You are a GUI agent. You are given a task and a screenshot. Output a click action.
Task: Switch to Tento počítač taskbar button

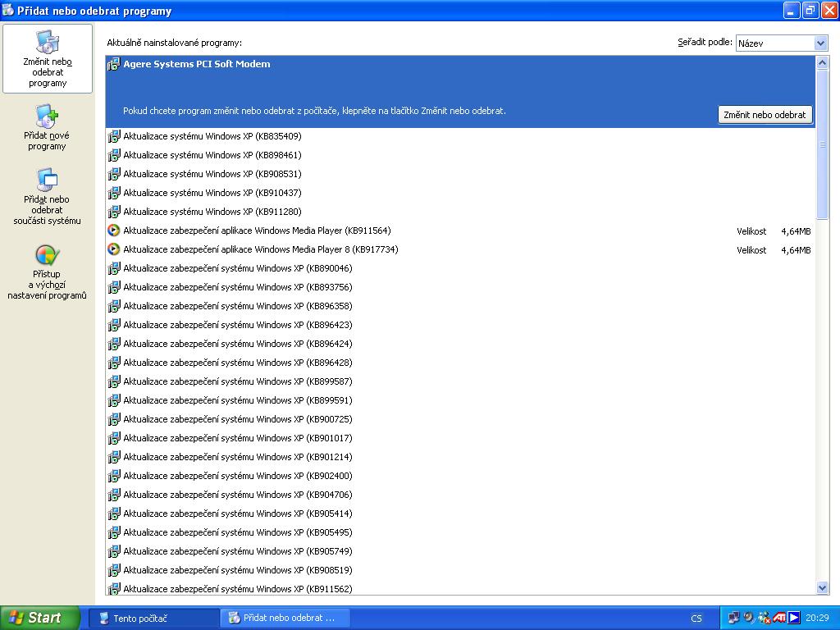pyautogui.click(x=154, y=619)
